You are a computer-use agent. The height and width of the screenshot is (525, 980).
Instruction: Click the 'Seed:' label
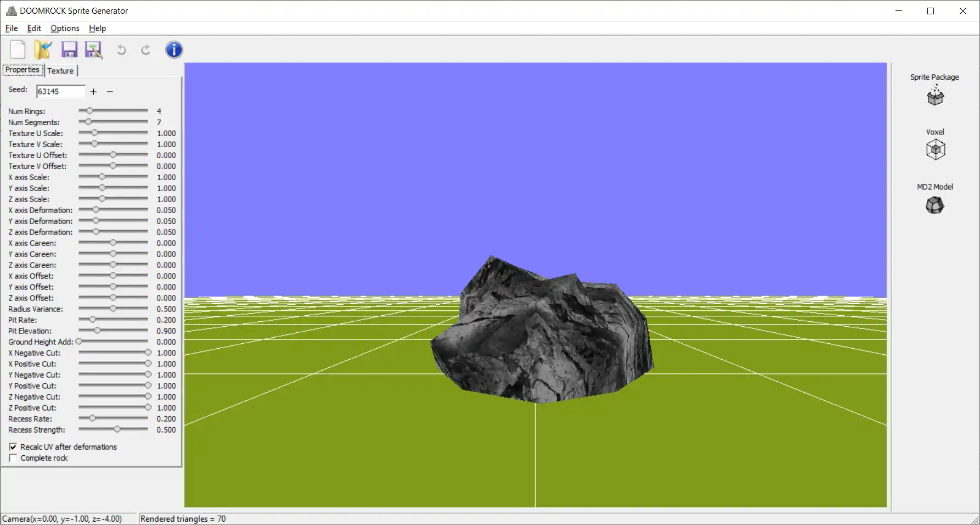(18, 90)
